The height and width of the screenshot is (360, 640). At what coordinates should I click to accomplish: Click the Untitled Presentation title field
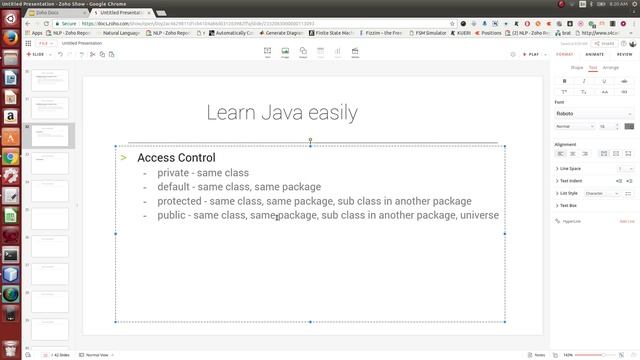(82, 43)
